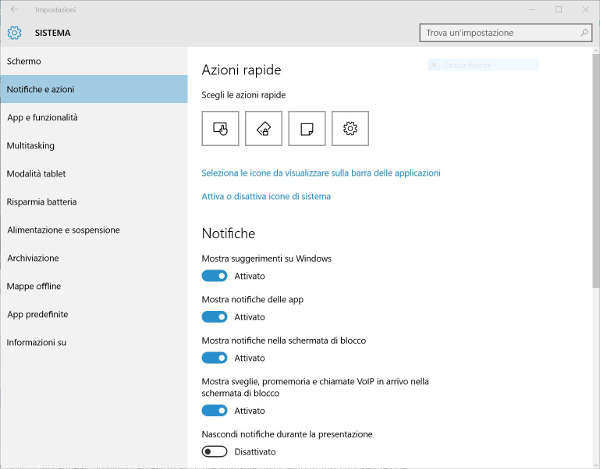Click the magnifier icon in search box
This screenshot has height=469, width=600.
582,33
